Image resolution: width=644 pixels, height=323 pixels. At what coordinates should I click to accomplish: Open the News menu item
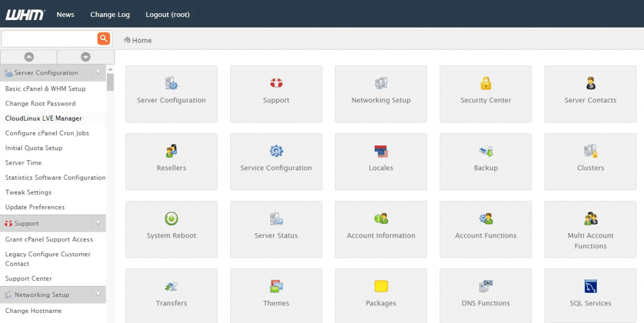pos(65,14)
